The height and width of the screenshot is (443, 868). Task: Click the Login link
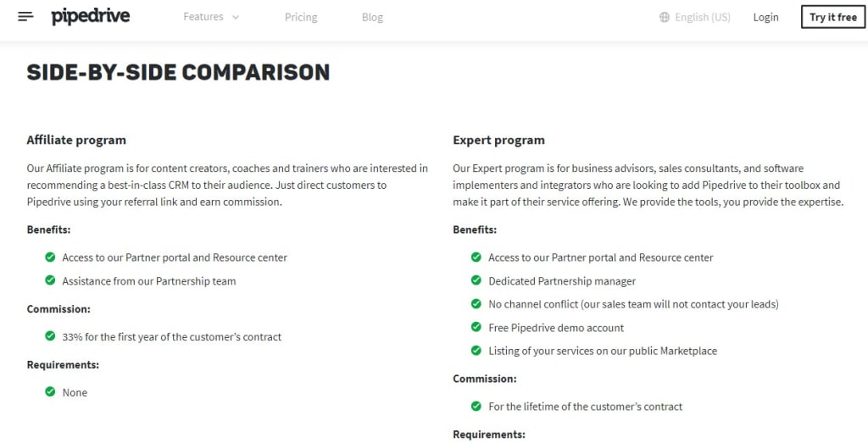tap(765, 17)
